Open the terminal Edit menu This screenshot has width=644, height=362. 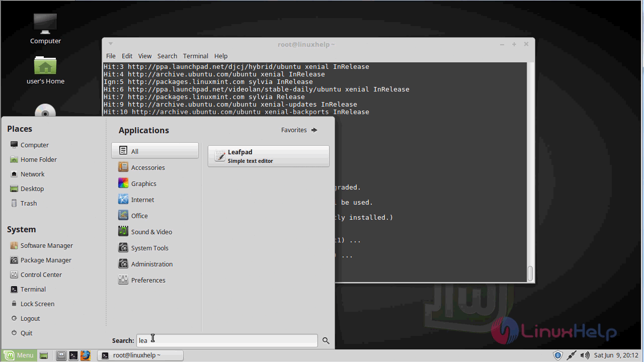click(x=127, y=56)
